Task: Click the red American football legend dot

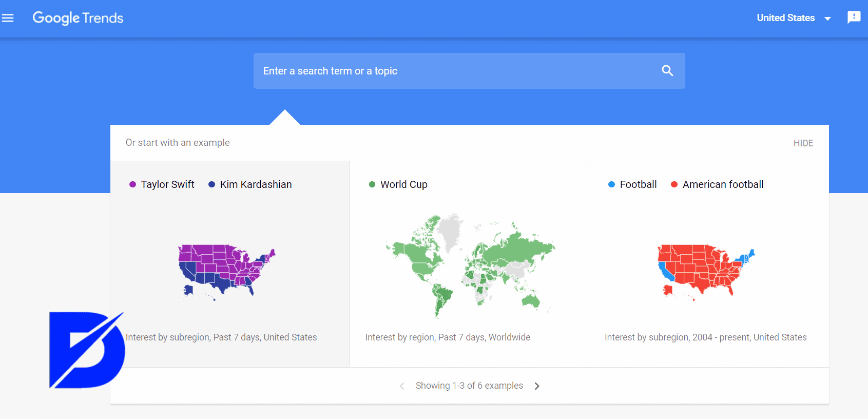Action: pos(674,184)
